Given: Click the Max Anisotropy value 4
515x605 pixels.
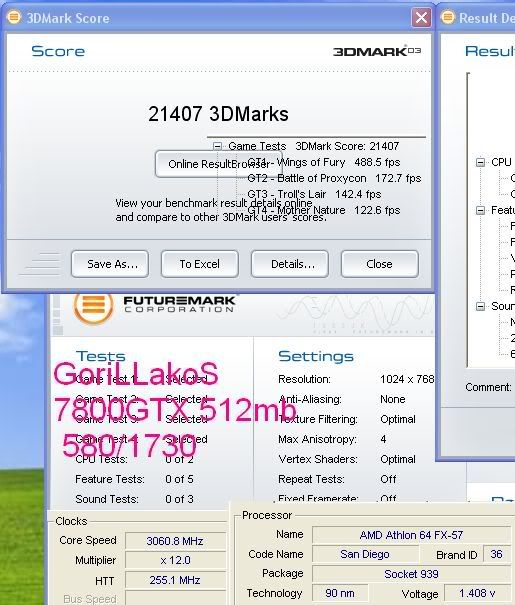Looking at the screenshot, I should pos(383,439).
